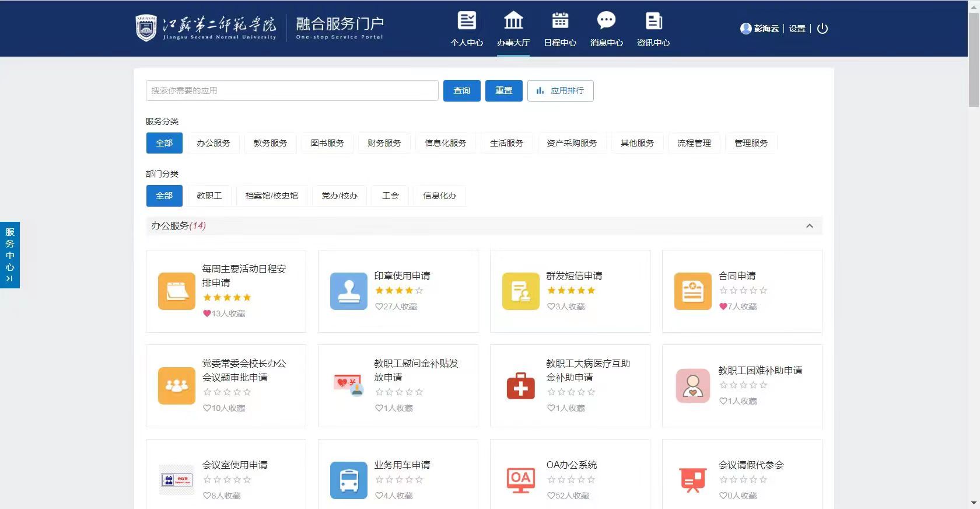This screenshot has height=509, width=980.
Task: Open the 印章使用申请 stamp app icon
Action: (348, 291)
